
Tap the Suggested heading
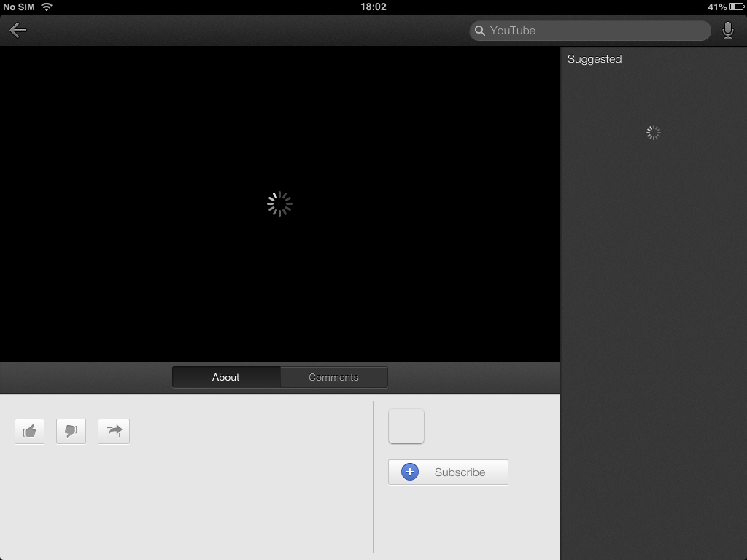click(595, 59)
